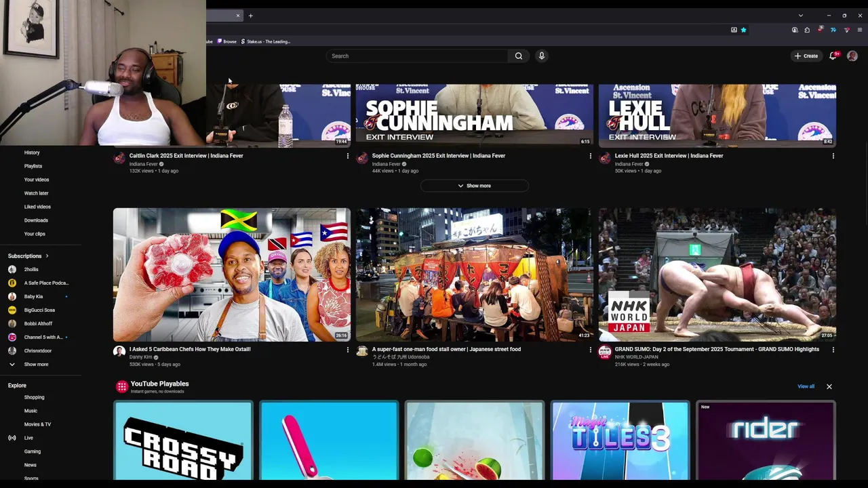The width and height of the screenshot is (868, 488).
Task: Go to Music in Explore
Action: pos(31,411)
